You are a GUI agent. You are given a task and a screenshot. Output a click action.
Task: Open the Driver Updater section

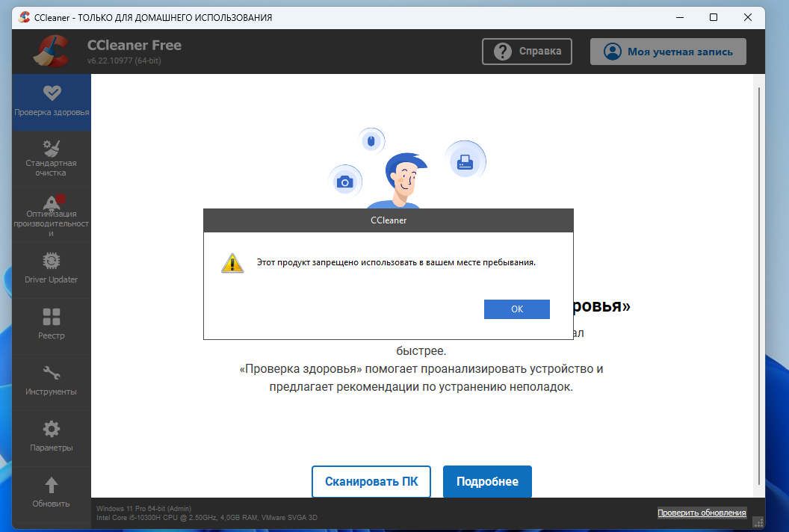pos(52,270)
